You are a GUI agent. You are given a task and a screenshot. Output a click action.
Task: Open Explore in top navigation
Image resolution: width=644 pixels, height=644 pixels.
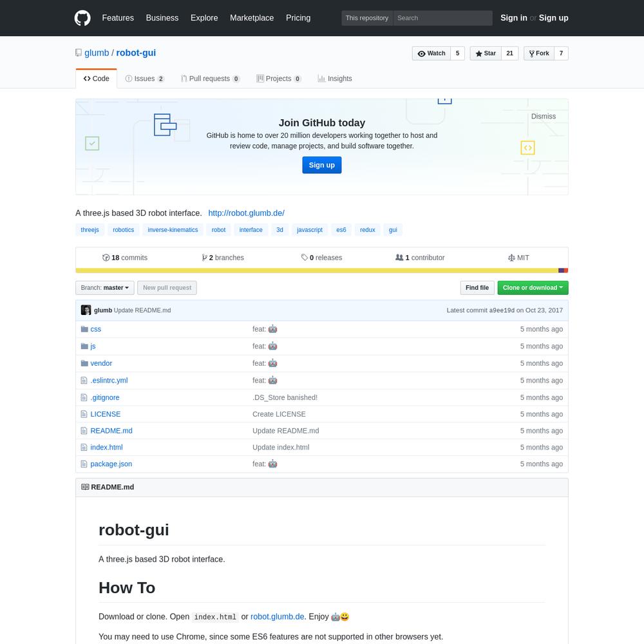pyautogui.click(x=204, y=18)
